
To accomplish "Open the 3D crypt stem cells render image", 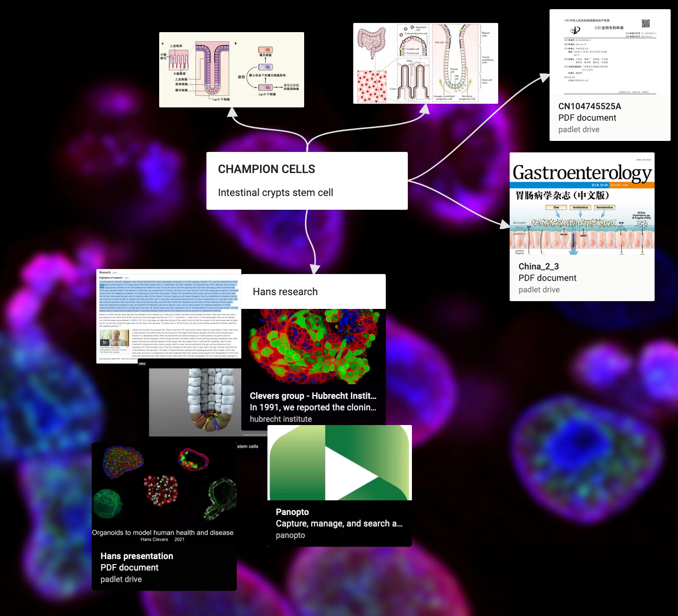I will coord(195,402).
